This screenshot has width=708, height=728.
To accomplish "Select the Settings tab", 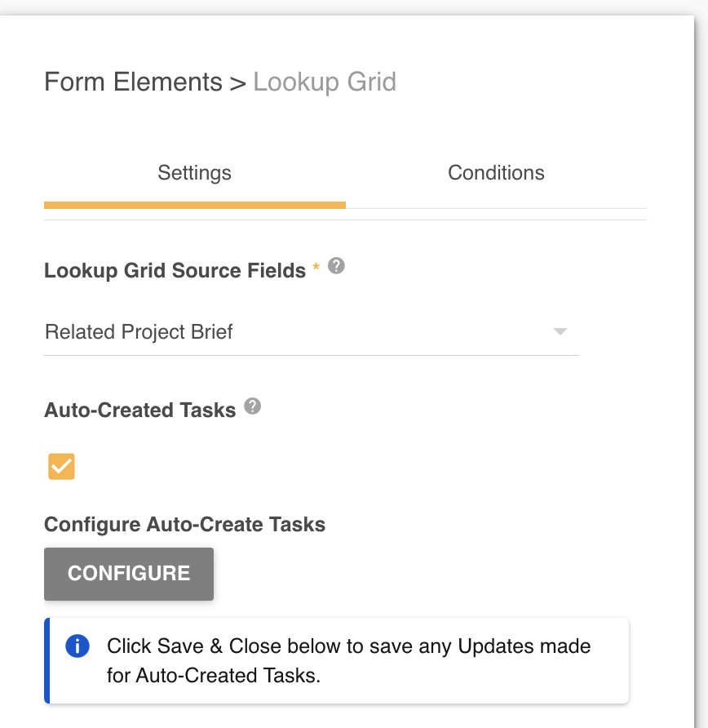I will (x=194, y=173).
